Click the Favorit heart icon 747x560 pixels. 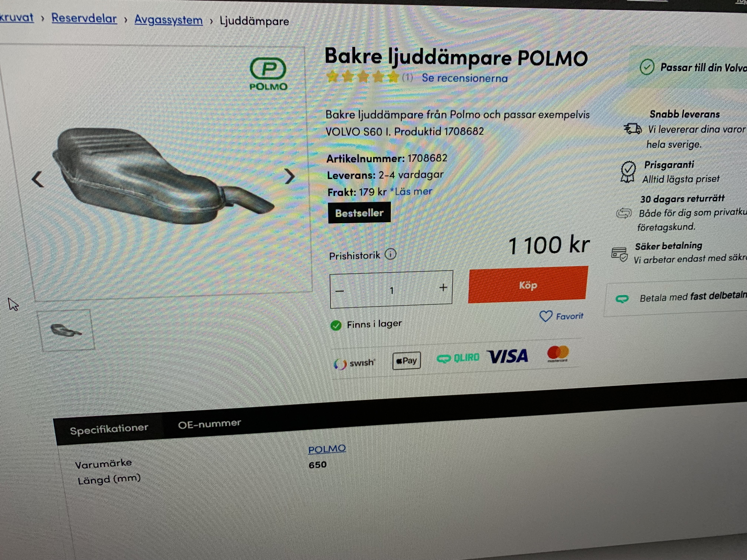[x=546, y=316]
